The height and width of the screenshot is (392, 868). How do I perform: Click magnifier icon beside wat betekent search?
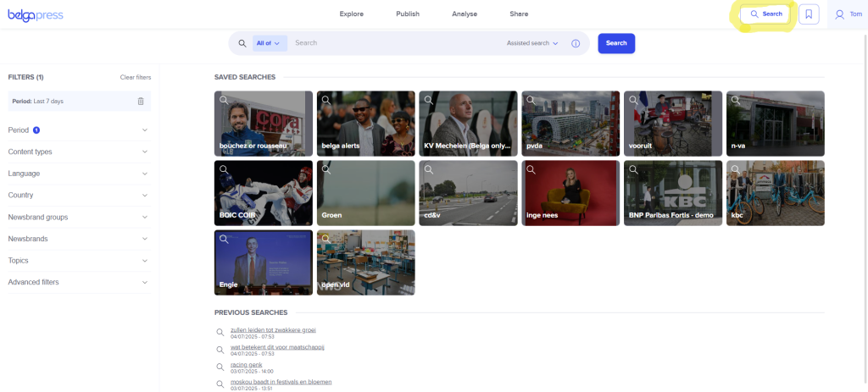click(x=220, y=350)
